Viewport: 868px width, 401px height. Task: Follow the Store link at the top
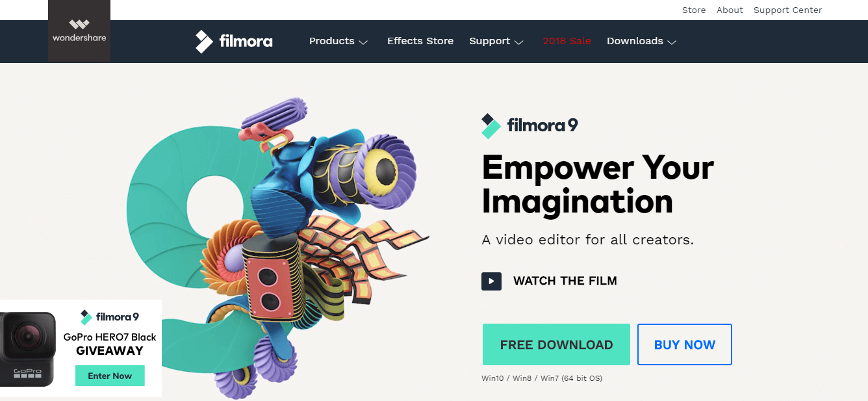click(694, 10)
